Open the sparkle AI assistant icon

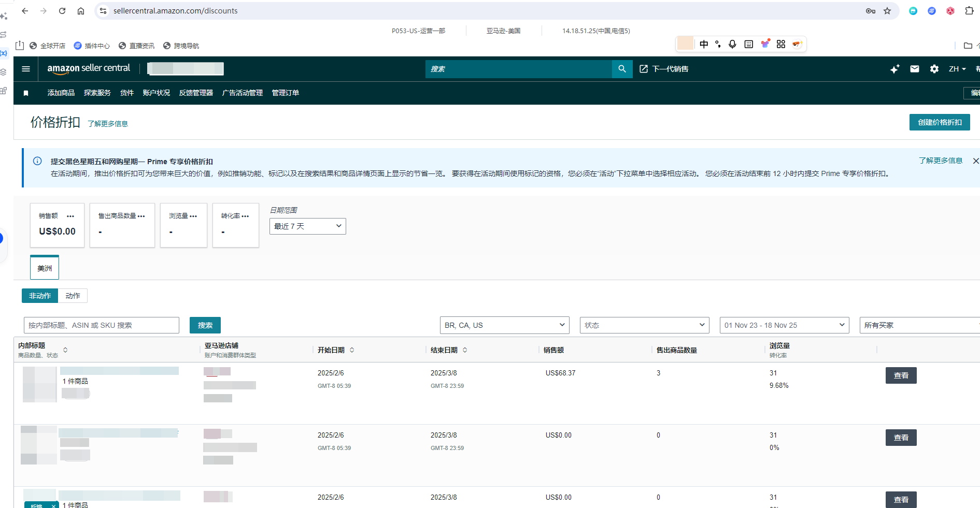click(894, 69)
